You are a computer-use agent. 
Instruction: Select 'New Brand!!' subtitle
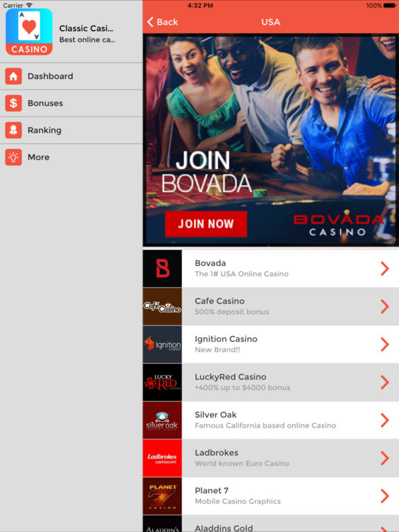[x=217, y=350]
